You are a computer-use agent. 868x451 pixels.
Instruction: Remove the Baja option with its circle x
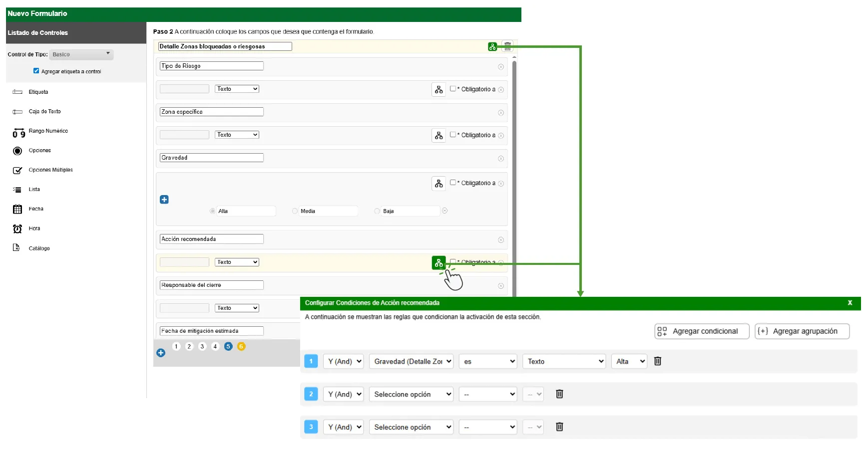coord(444,211)
